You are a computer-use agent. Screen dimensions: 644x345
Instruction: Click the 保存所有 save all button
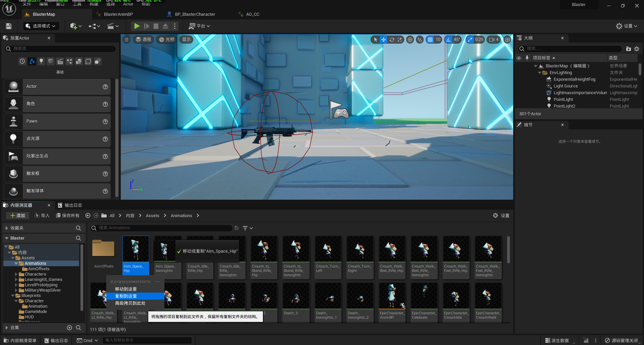pyautogui.click(x=68, y=216)
